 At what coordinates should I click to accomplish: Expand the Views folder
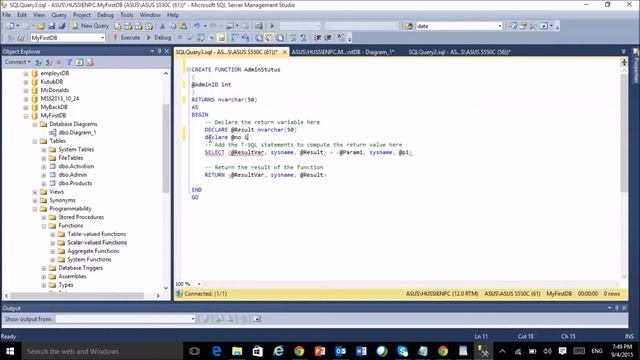point(35,192)
